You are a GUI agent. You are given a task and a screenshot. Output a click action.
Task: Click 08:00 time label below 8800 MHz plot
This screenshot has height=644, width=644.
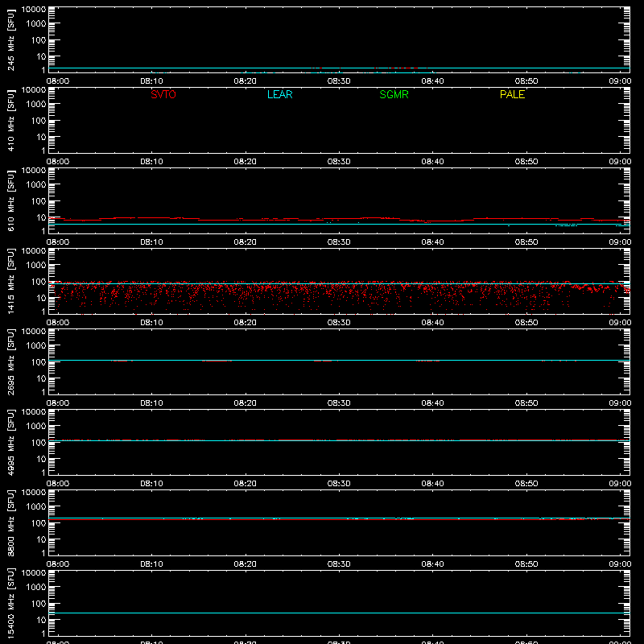(x=58, y=564)
